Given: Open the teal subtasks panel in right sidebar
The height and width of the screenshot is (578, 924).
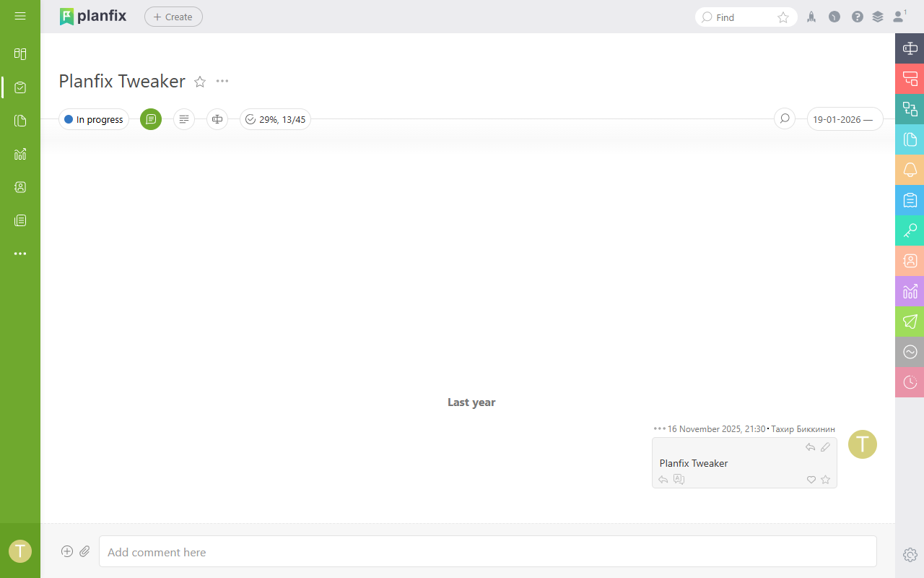Looking at the screenshot, I should (910, 109).
